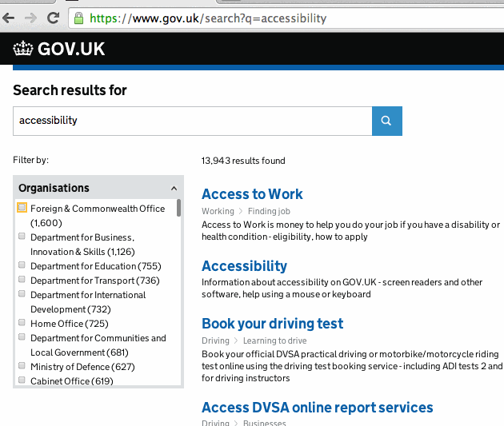Reload the page with the refresh icon

53,18
